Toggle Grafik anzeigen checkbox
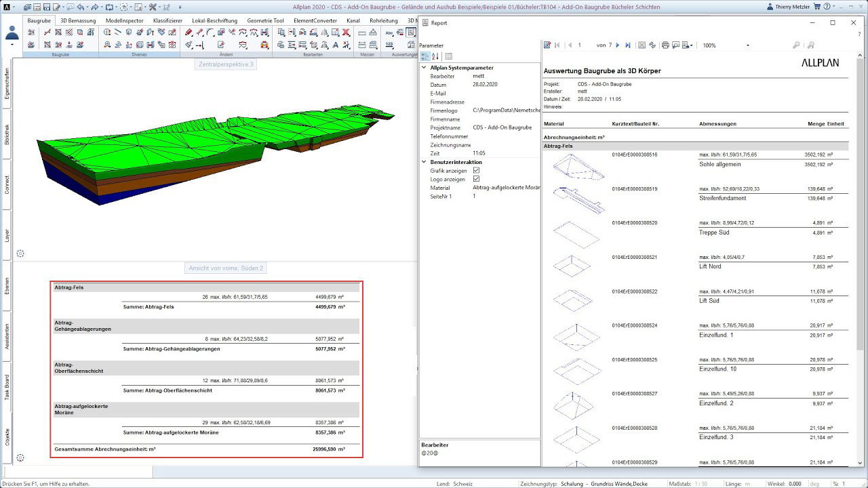 476,171
